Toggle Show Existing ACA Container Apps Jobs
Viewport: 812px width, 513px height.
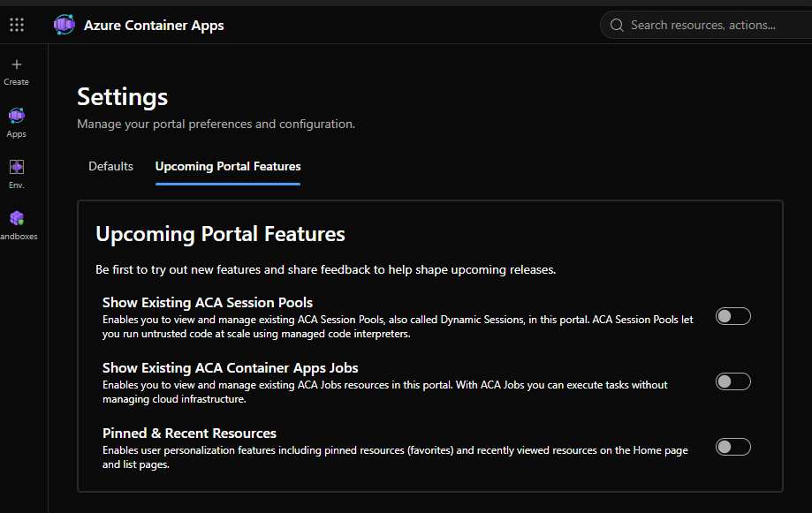[x=732, y=381]
